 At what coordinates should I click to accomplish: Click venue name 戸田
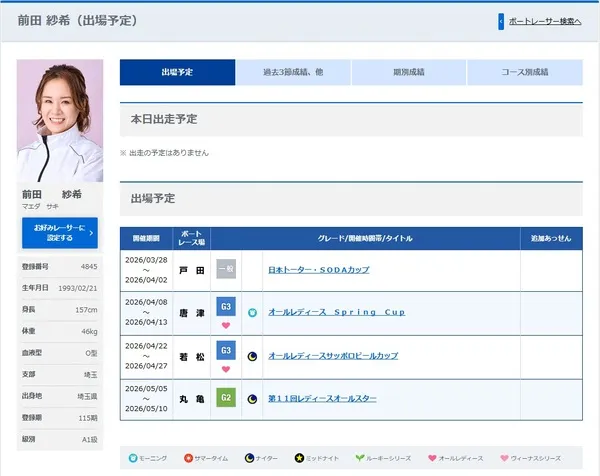point(192,271)
